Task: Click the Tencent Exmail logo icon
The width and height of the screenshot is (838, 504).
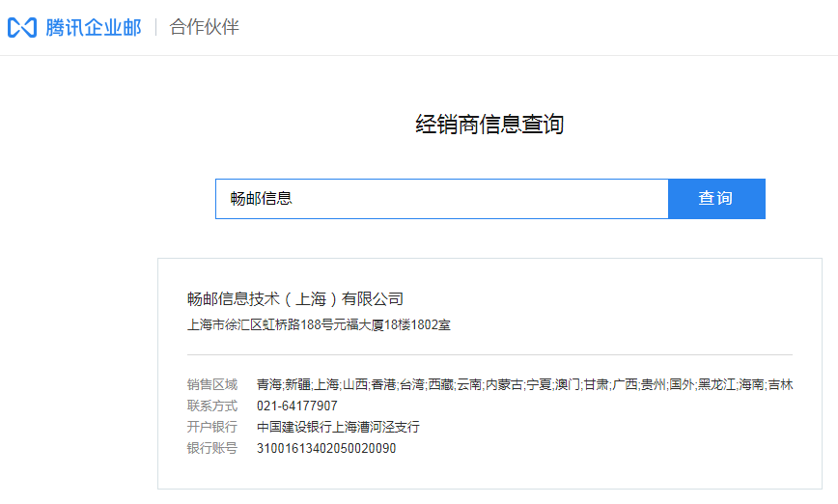Action: pos(22,27)
